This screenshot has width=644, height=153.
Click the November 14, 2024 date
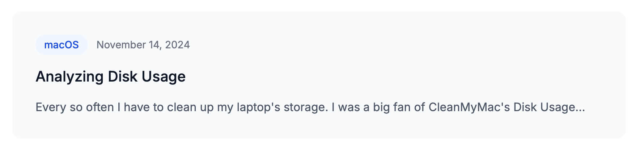pos(143,45)
